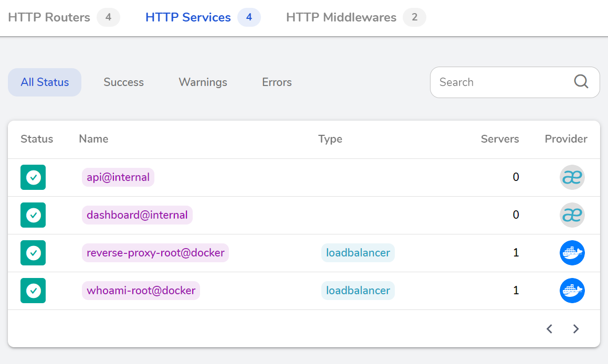This screenshot has width=608, height=364.
Task: Click the search magnifier icon
Action: click(581, 82)
